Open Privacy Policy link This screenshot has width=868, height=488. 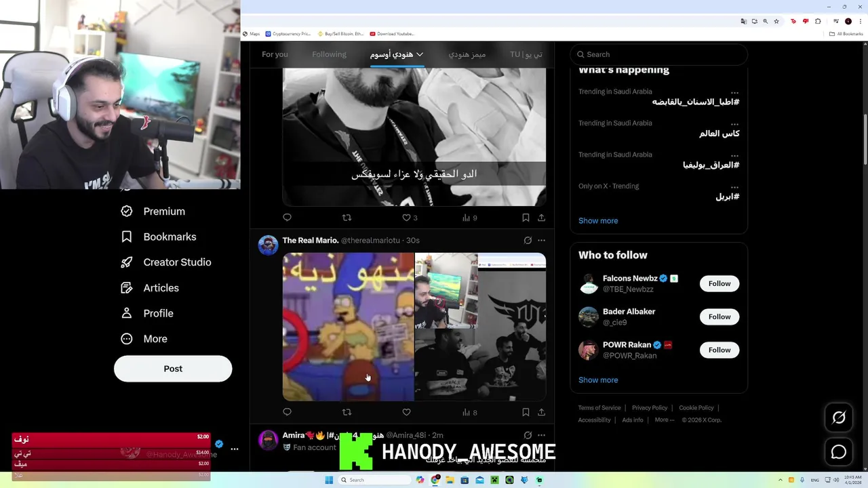pyautogui.click(x=650, y=408)
